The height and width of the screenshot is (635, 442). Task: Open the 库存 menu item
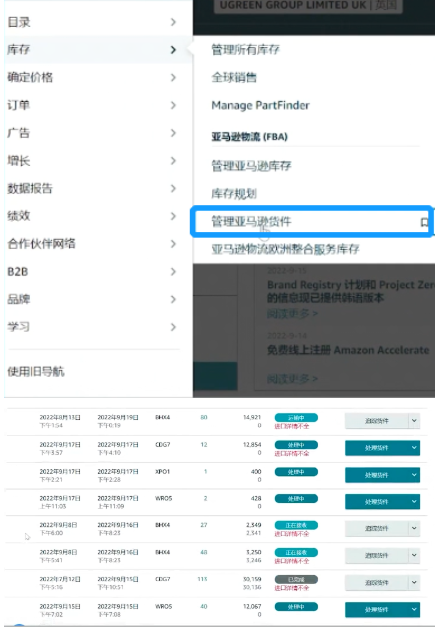98,50
